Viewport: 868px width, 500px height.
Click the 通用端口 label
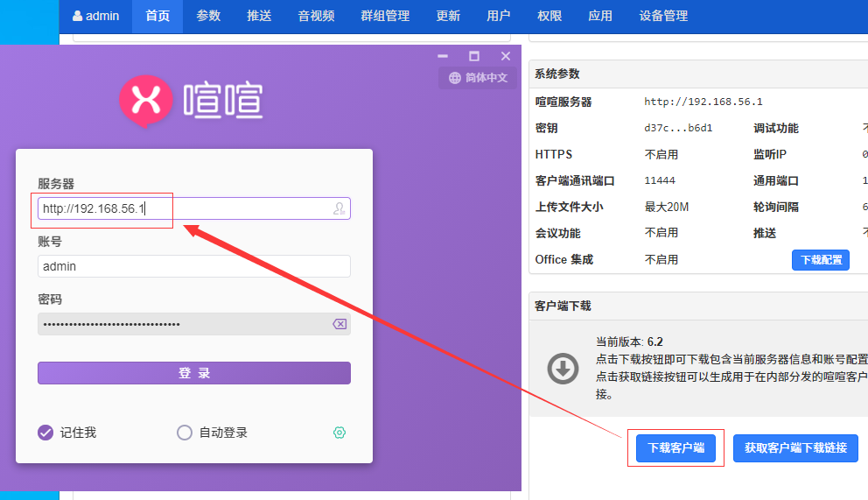pyautogui.click(x=775, y=180)
